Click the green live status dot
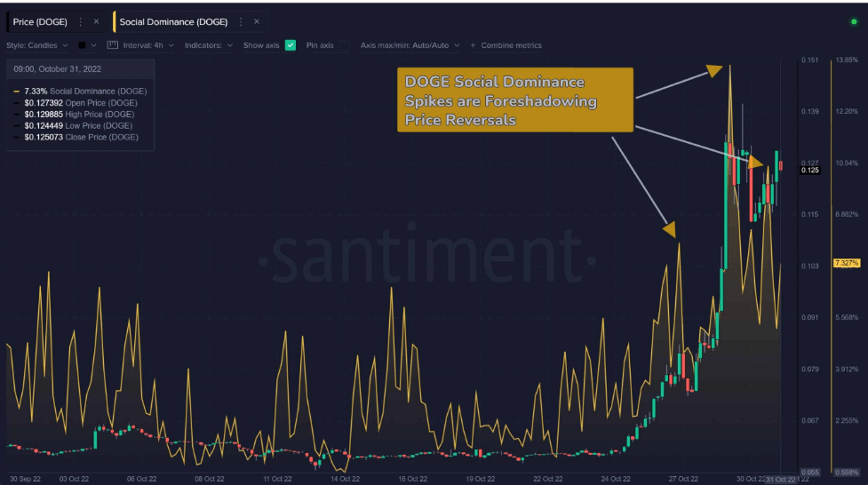 854,22
